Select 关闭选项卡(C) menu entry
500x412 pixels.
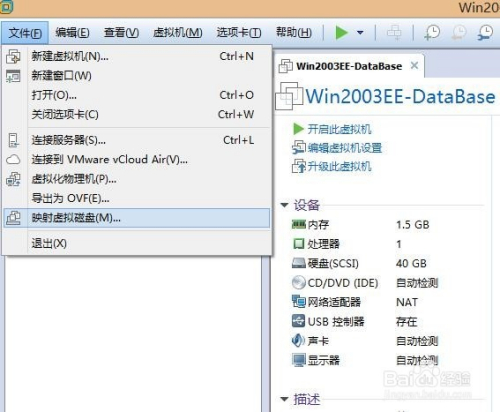[137, 115]
